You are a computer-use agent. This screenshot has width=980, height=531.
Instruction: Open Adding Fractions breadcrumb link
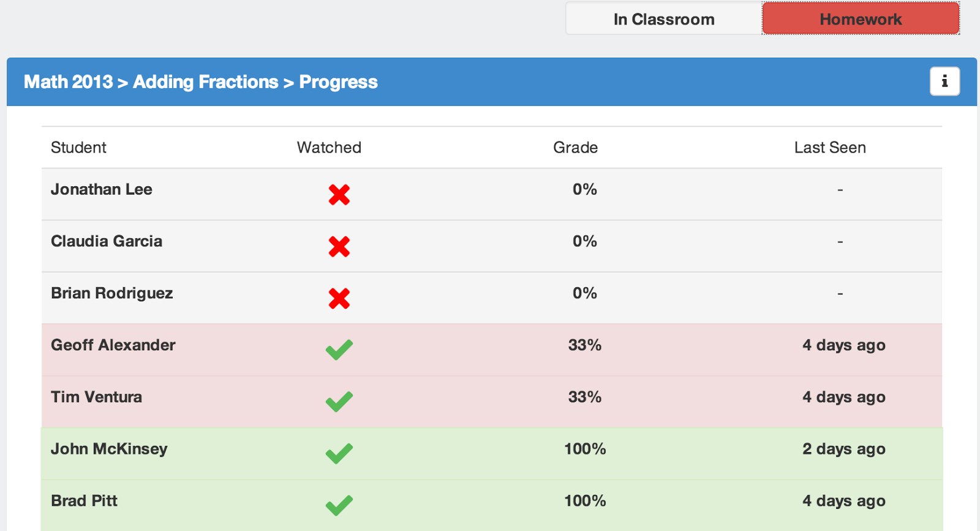(206, 82)
